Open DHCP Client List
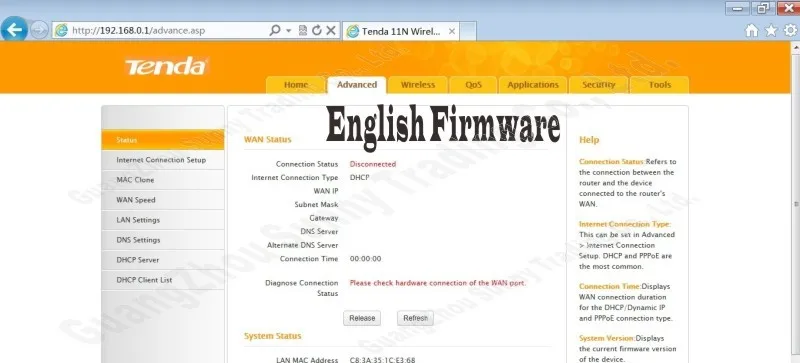 pos(163,280)
